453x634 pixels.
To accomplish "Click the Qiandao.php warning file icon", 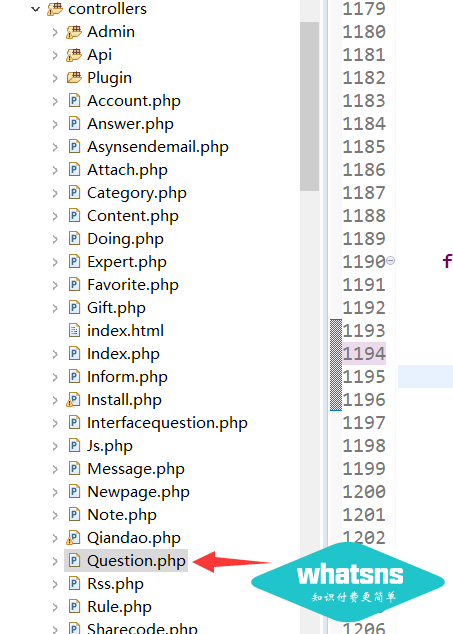I will pos(73,538).
